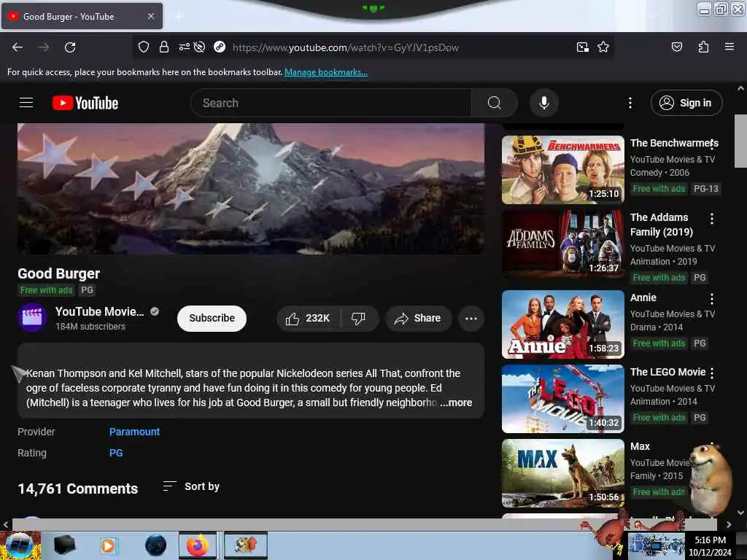Click the address bar URL text

(x=345, y=47)
